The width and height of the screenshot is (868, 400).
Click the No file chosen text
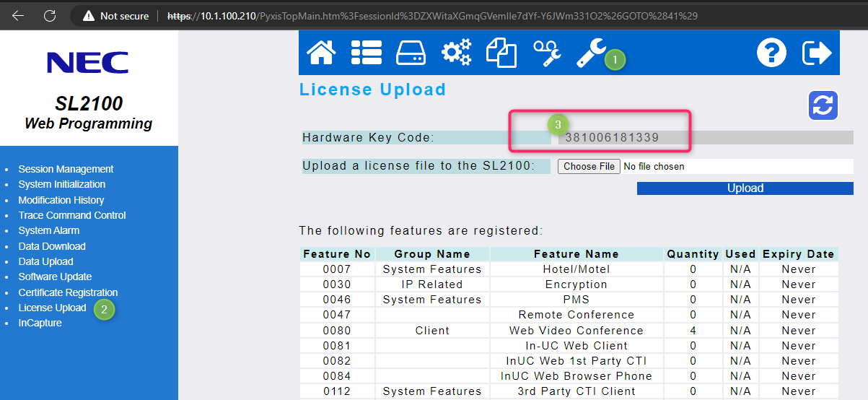click(654, 166)
